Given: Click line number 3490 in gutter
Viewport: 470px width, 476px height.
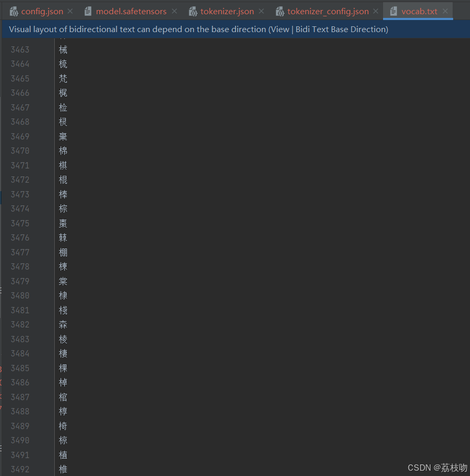Looking at the screenshot, I should (x=20, y=441).
